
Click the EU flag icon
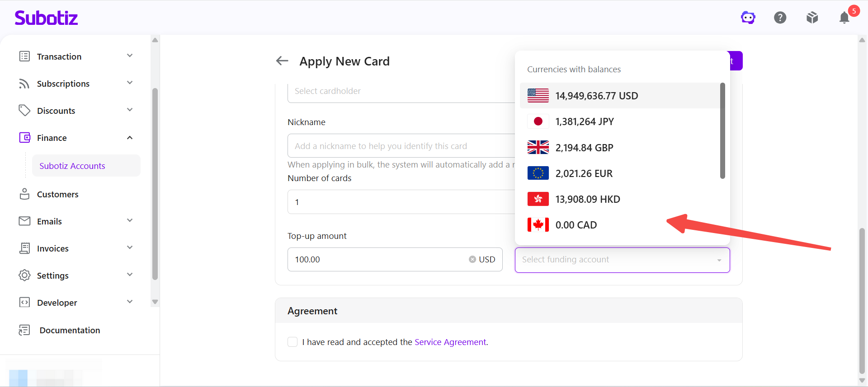538,173
